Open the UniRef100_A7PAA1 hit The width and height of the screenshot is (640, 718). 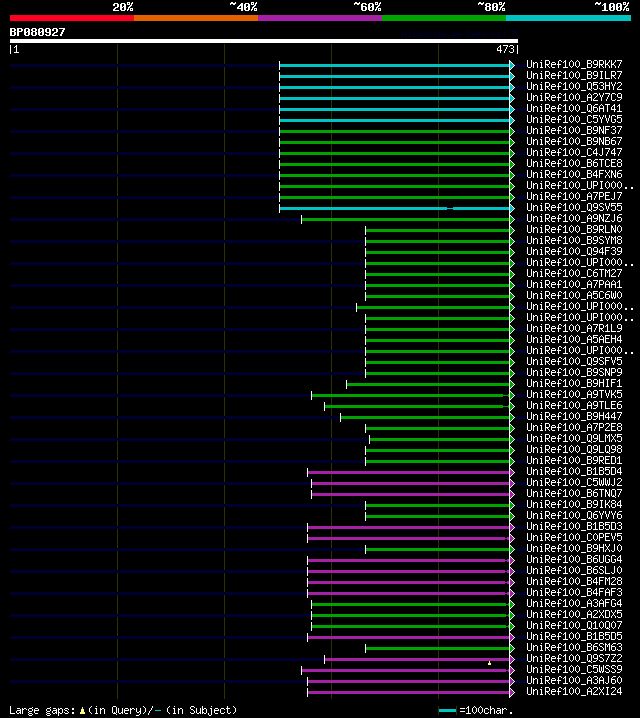point(574,284)
